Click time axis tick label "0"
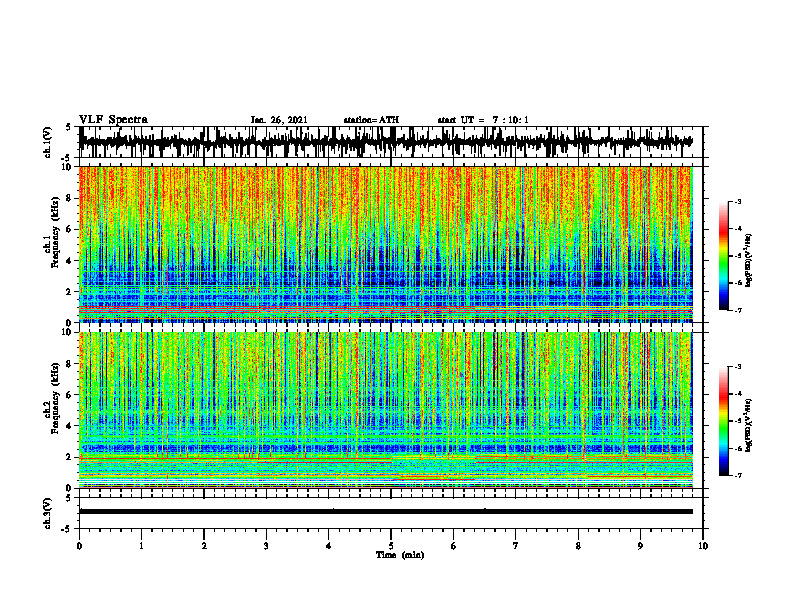This screenshot has width=792, height=612. coord(79,546)
